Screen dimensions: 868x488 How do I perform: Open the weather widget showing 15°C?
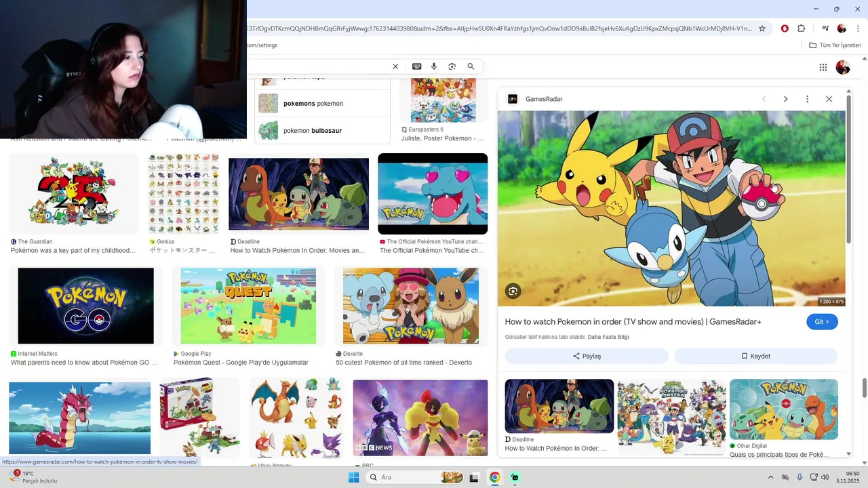pos(33,477)
